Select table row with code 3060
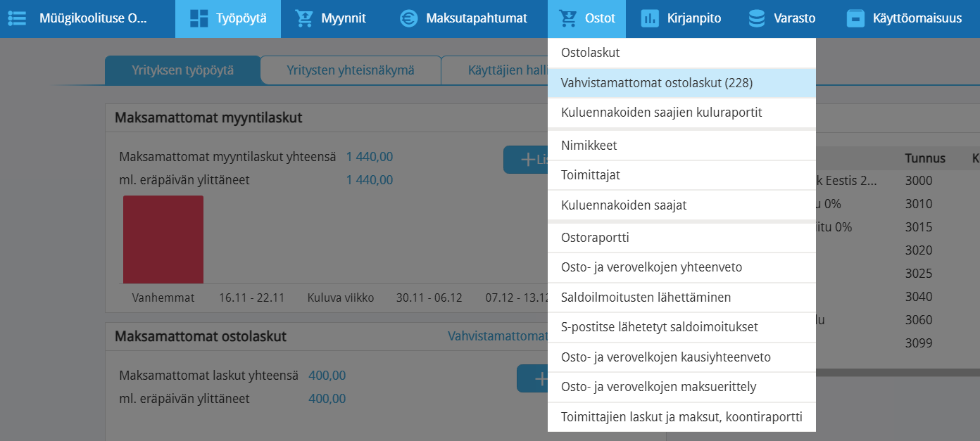The image size is (980, 441). point(898,320)
